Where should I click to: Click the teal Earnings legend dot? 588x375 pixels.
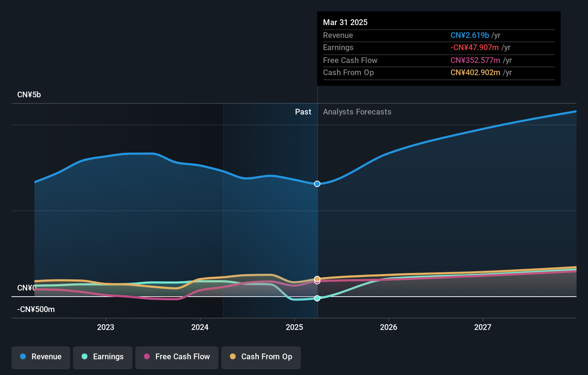[x=85, y=357]
